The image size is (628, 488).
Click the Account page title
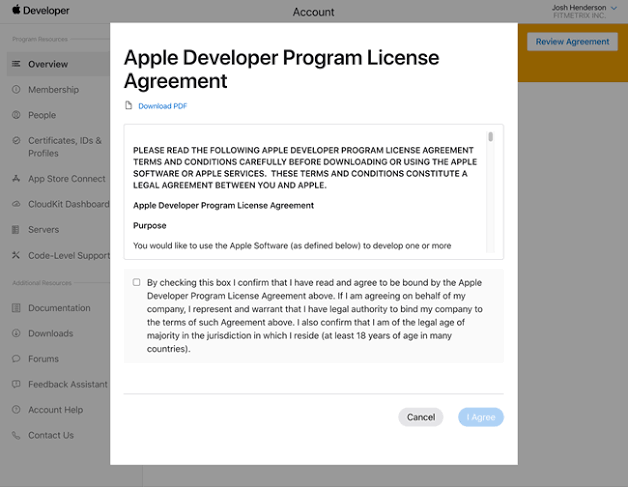click(313, 12)
